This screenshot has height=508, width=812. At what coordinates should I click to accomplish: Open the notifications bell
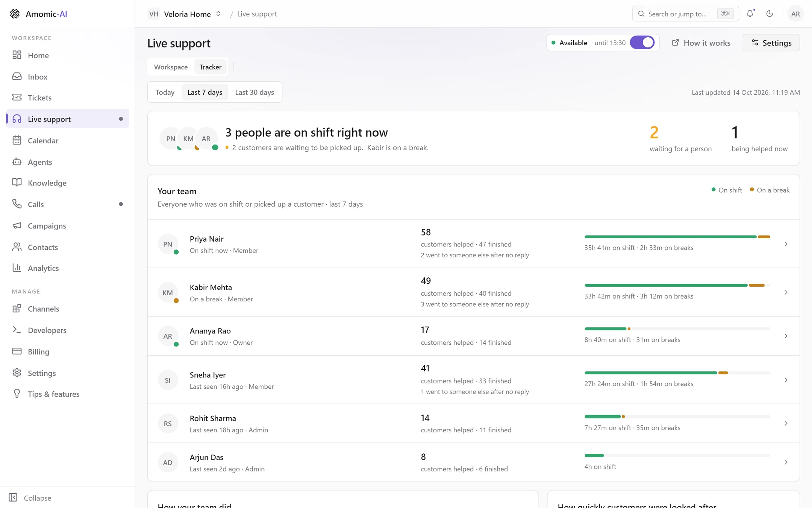750,14
